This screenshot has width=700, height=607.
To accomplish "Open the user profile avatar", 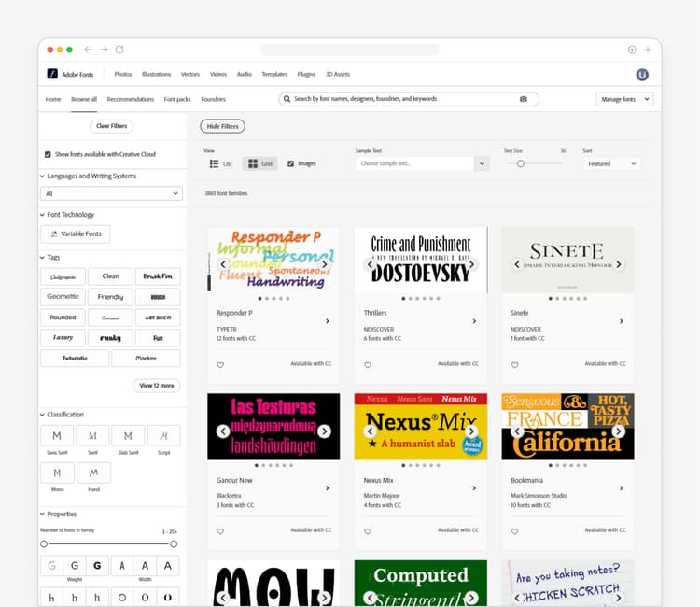I will 642,75.
